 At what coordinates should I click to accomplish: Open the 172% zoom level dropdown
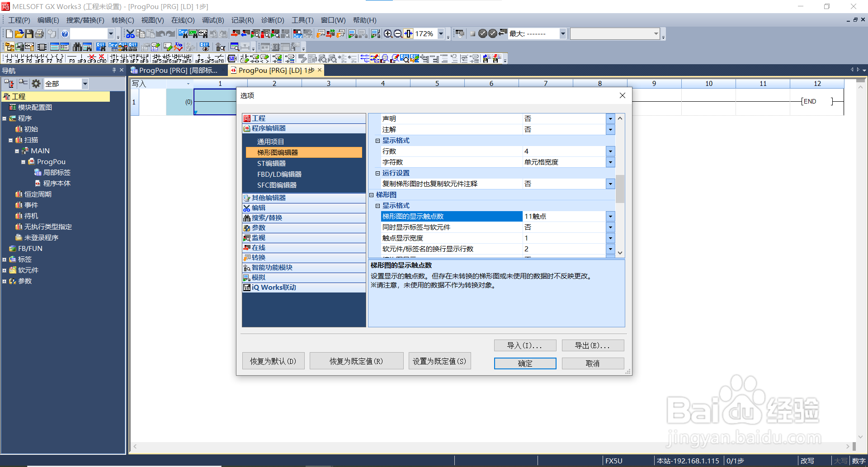click(441, 34)
